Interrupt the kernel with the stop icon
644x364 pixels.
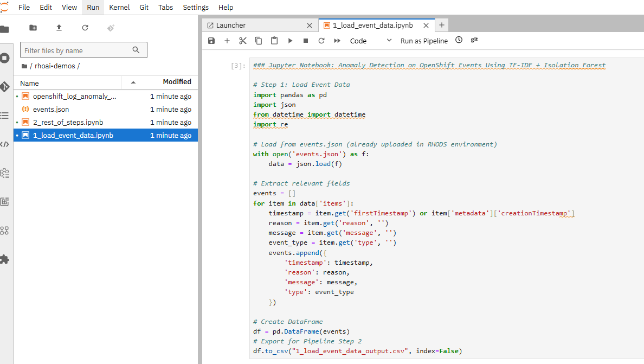tap(306, 41)
